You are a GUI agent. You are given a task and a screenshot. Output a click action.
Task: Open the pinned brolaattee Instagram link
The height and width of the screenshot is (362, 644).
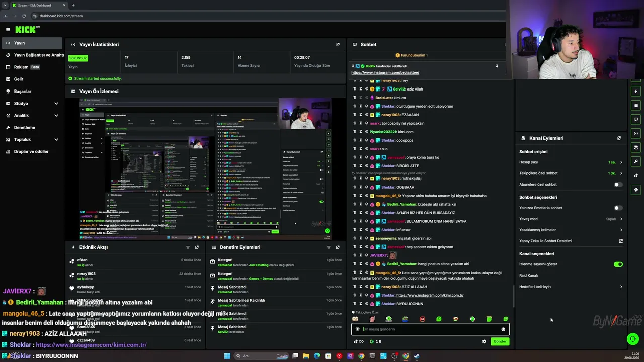(385, 73)
